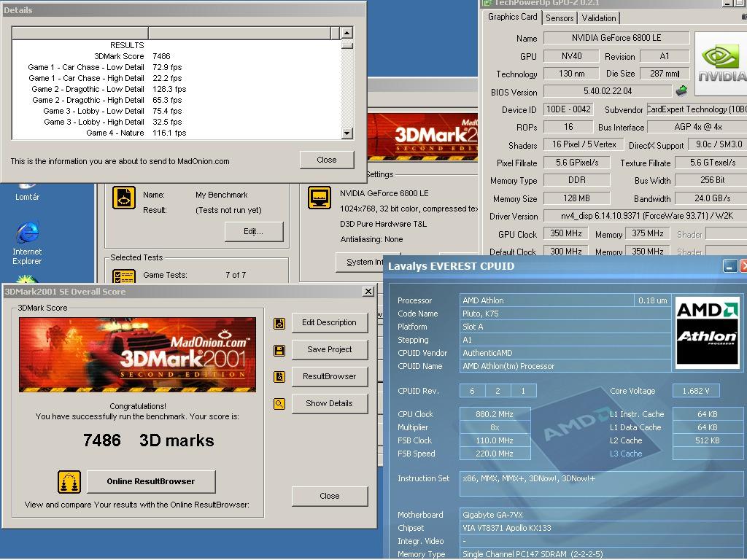Click the Chipset VIA VT8371 Apollo KX133 value
Viewport: 747px width, 560px height.
tap(603, 528)
